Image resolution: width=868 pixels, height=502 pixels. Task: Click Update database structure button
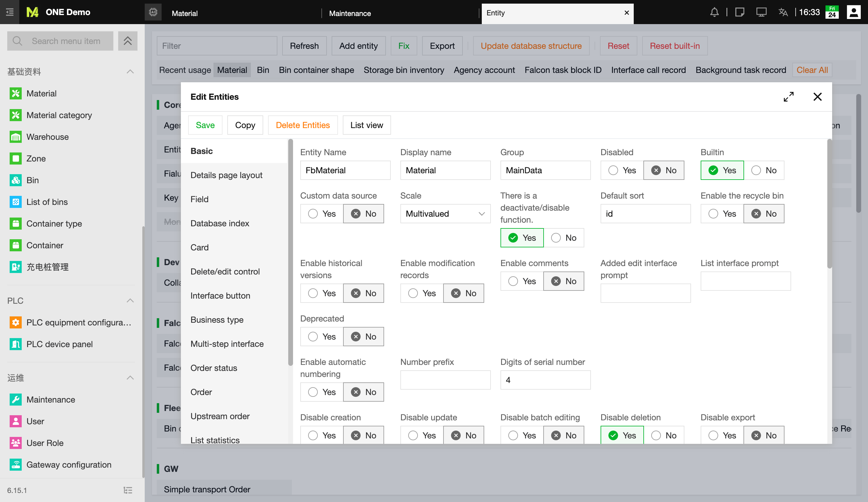[531, 46]
